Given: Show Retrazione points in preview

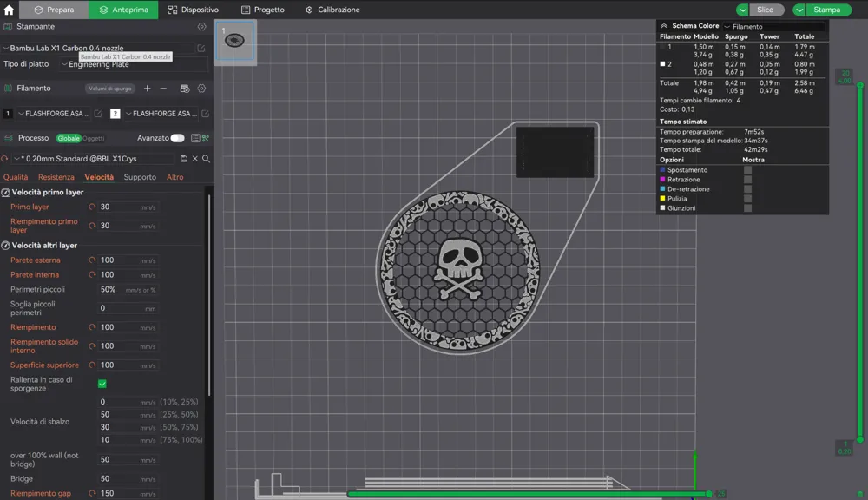Looking at the screenshot, I should [747, 180].
